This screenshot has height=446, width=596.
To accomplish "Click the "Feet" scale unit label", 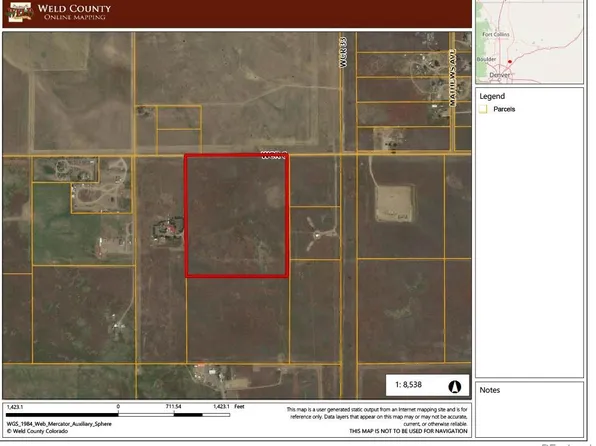I will coord(239,406).
